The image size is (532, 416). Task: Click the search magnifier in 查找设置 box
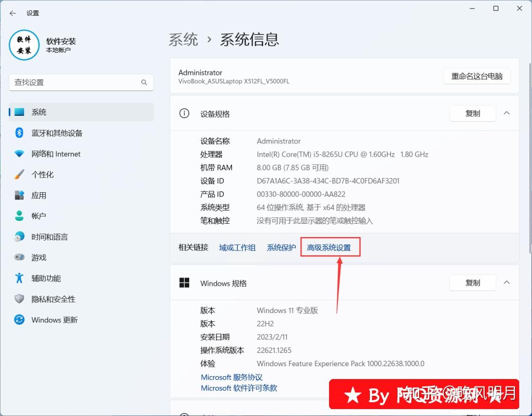[x=144, y=82]
